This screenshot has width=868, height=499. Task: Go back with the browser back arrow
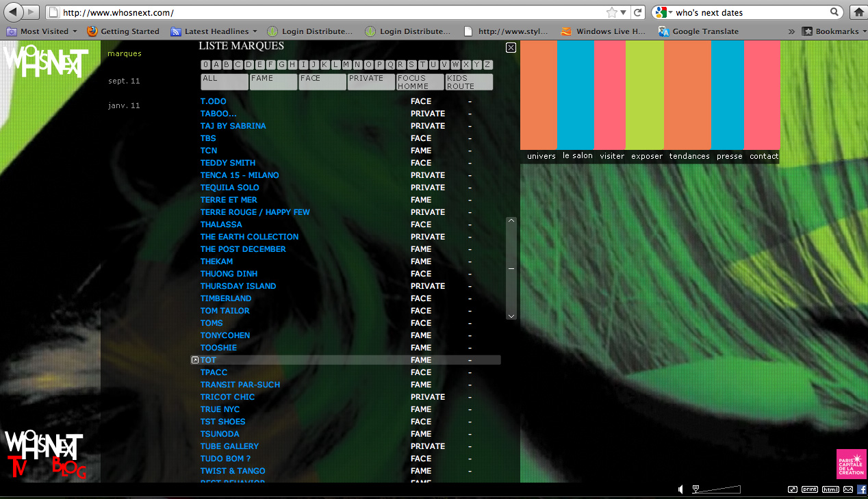coord(14,12)
